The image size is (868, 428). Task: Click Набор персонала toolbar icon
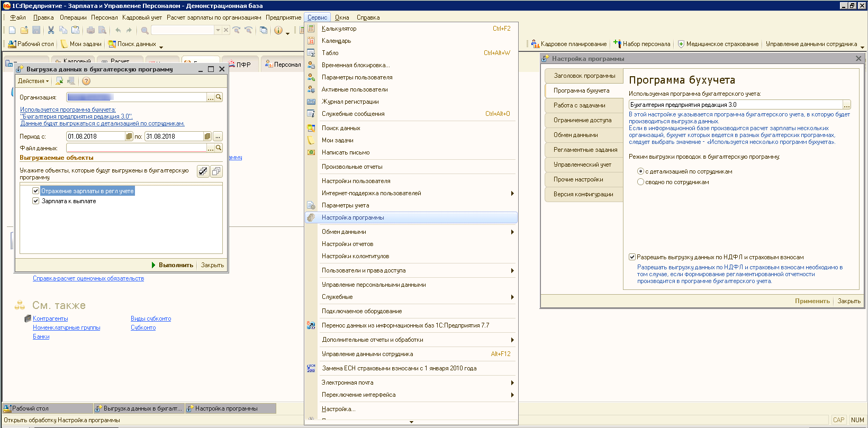(x=642, y=44)
